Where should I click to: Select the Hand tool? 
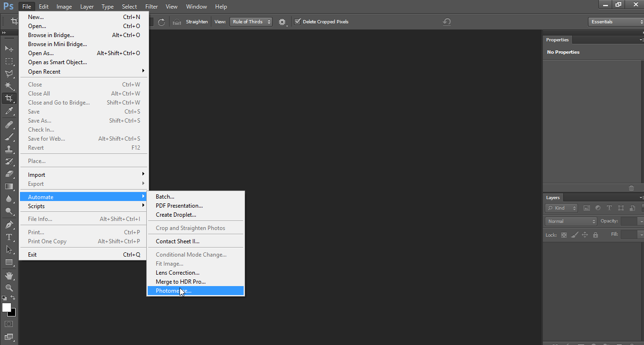[9, 276]
